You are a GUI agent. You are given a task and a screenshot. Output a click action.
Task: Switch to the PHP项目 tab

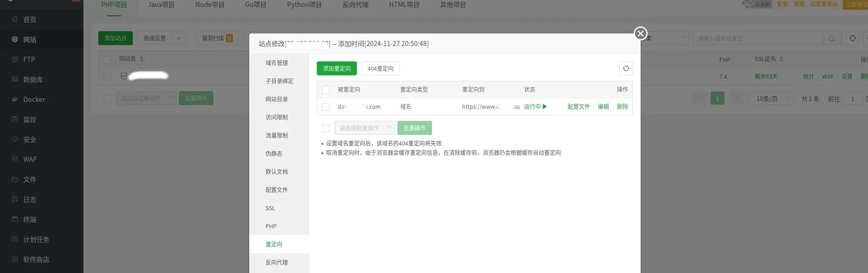click(x=114, y=5)
